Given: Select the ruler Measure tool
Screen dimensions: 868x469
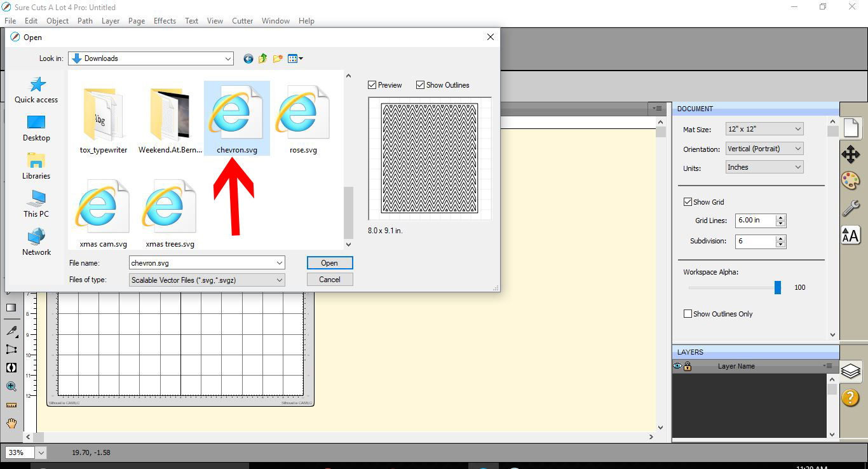Looking at the screenshot, I should pyautogui.click(x=11, y=405).
